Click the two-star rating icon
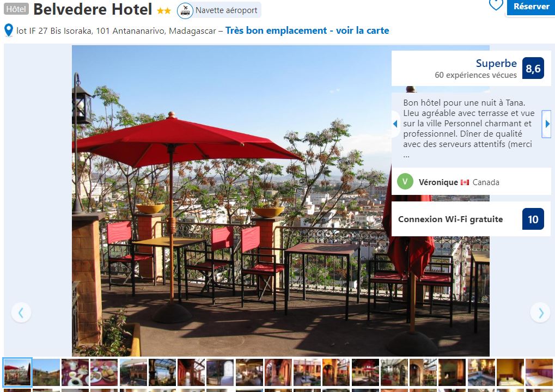The image size is (555, 392). click(x=164, y=11)
